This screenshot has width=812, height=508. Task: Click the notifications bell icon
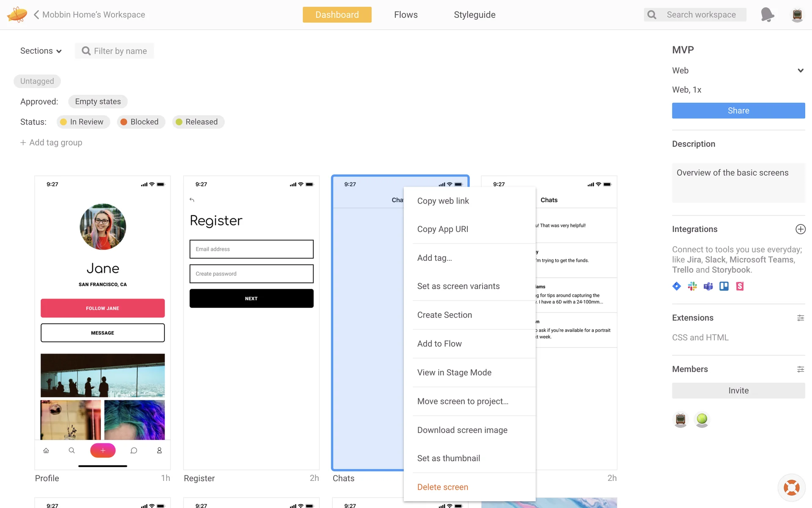coord(767,15)
